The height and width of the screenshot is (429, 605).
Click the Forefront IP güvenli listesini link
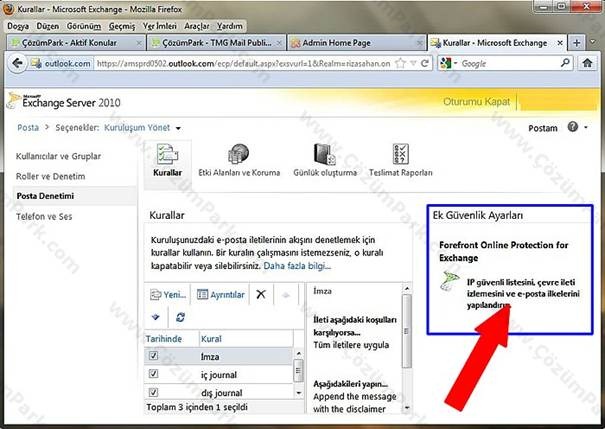point(523,294)
